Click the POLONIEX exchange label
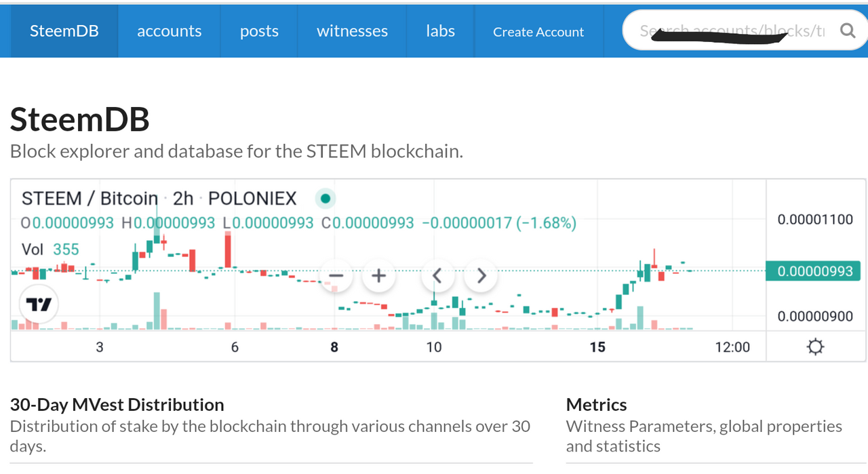 pos(252,199)
